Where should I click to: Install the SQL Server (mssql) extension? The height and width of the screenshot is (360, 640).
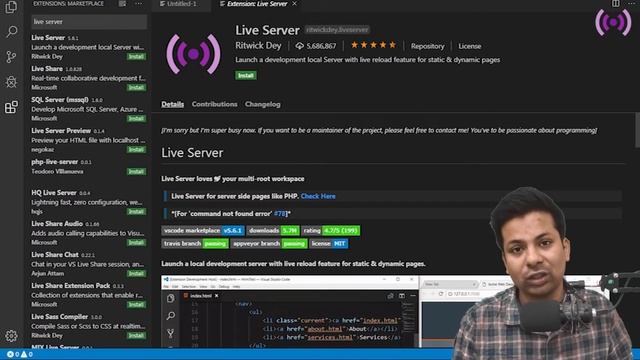click(x=136, y=118)
